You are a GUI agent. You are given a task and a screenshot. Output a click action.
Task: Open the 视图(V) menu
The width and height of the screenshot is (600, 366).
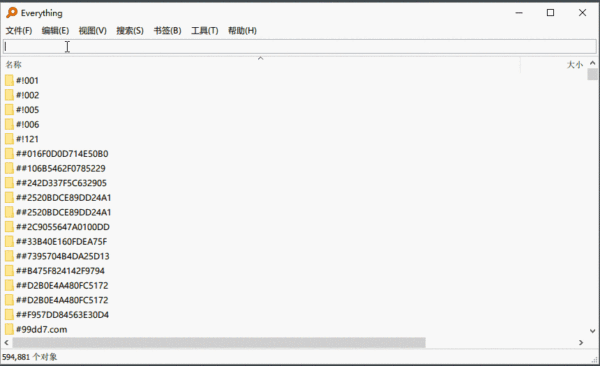pyautogui.click(x=93, y=31)
